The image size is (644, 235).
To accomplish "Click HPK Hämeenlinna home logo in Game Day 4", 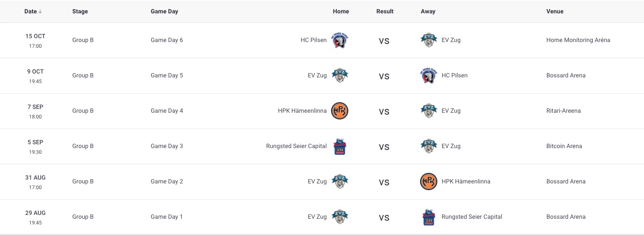I will coord(340,111).
